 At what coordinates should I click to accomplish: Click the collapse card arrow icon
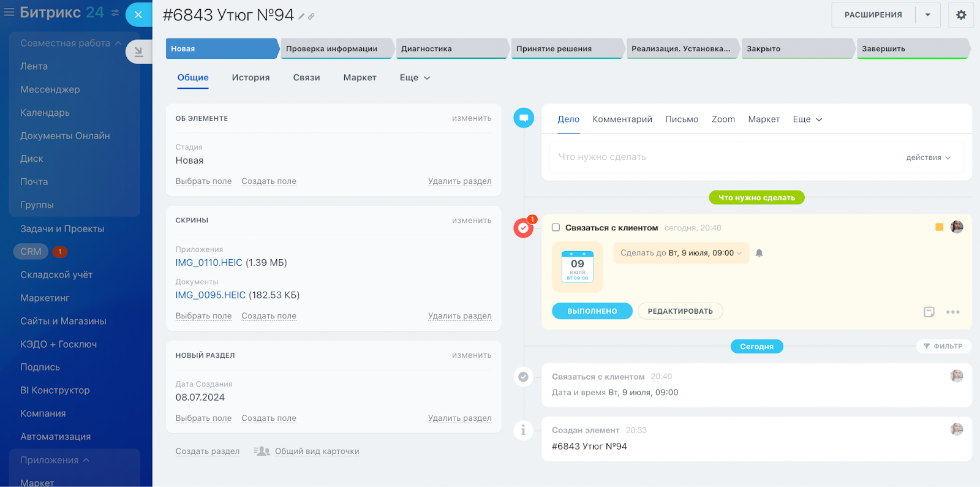138,52
